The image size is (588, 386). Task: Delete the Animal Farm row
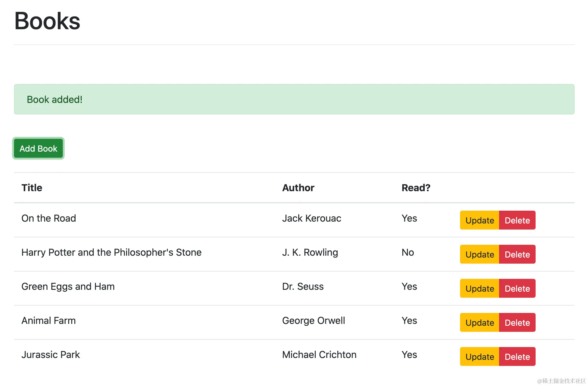[517, 323]
